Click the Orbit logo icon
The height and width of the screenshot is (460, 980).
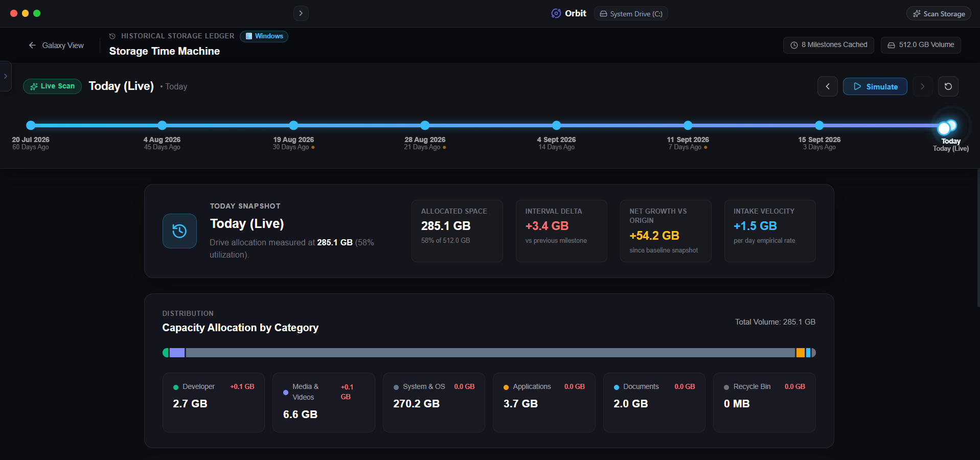(x=556, y=13)
